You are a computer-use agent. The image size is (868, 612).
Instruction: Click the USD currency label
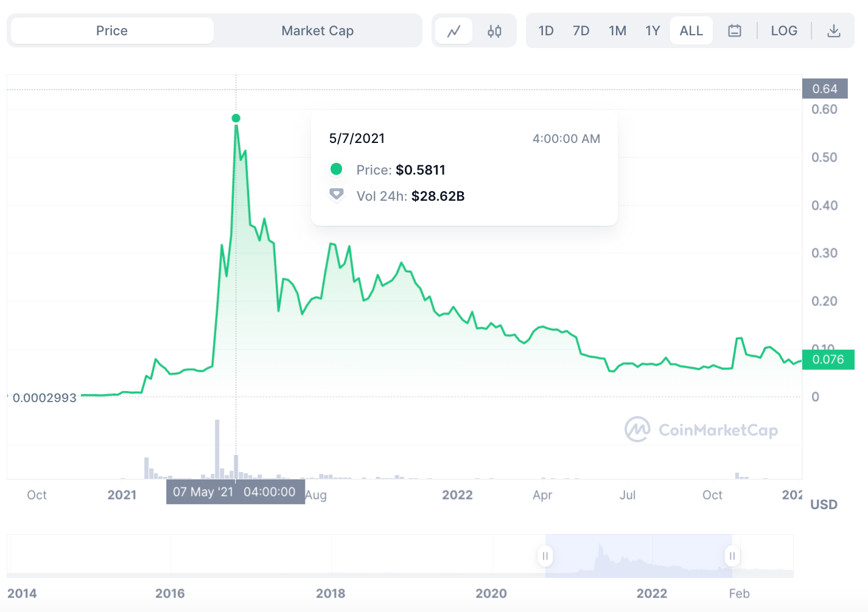pyautogui.click(x=824, y=504)
